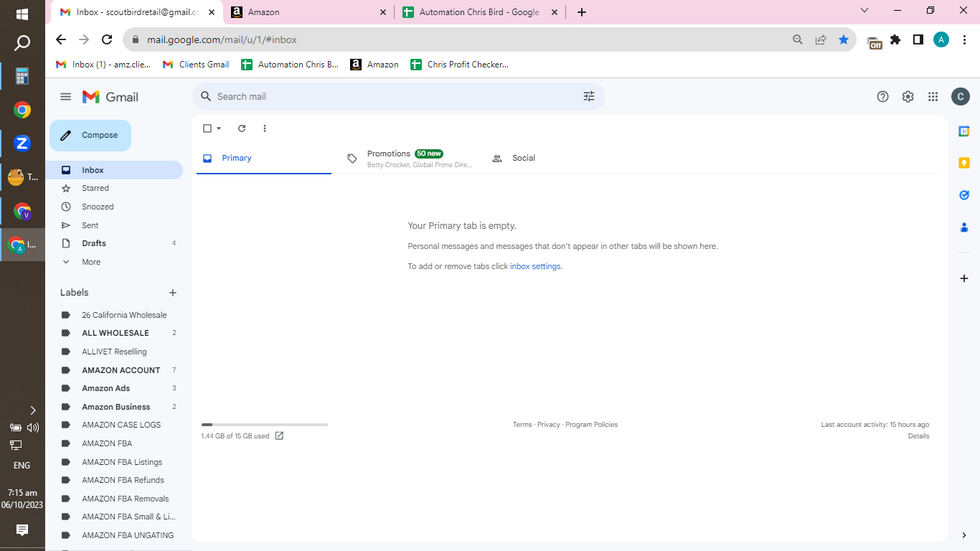Open Google Contacts side panel
The width and height of the screenshot is (980, 551).
click(964, 227)
